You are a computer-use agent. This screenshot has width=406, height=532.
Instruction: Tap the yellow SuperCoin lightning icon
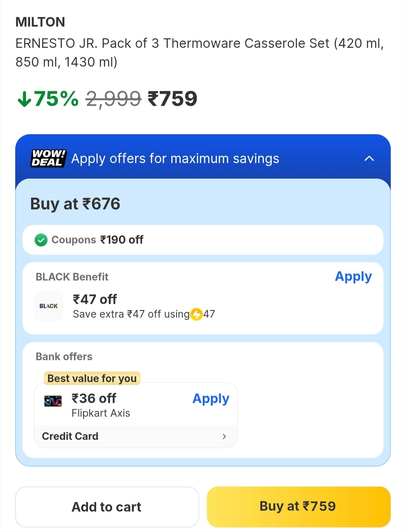click(197, 314)
